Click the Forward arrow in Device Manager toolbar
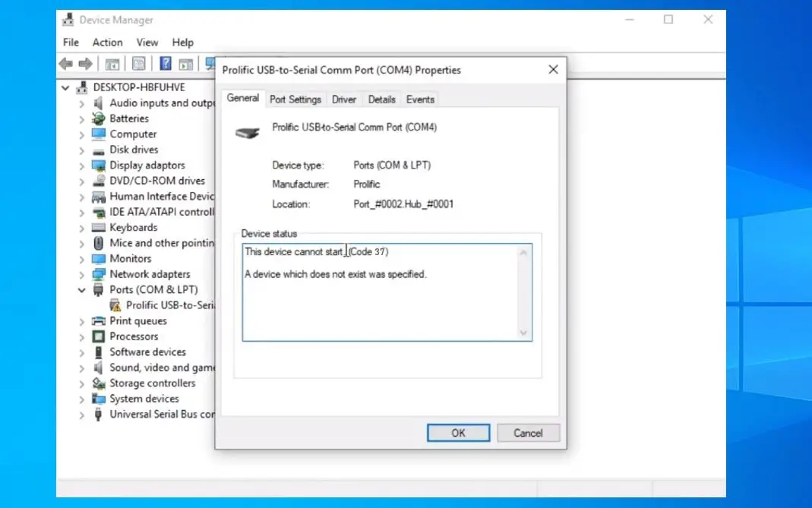The image size is (812, 508). click(x=85, y=64)
